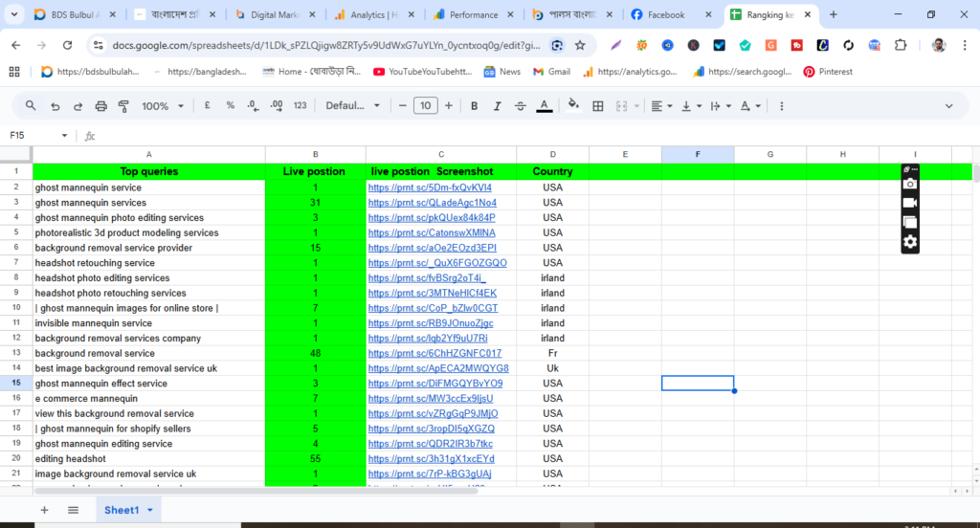The width and height of the screenshot is (980, 528).
Task: Open the more number formats 123 menu
Action: click(x=300, y=105)
